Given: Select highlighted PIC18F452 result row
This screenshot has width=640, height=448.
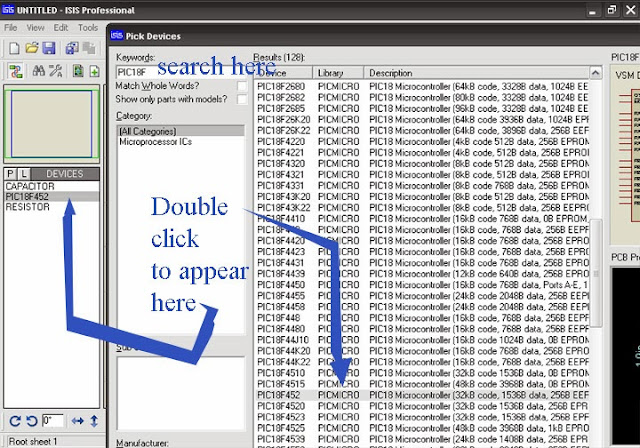Looking at the screenshot, I should (422, 395).
